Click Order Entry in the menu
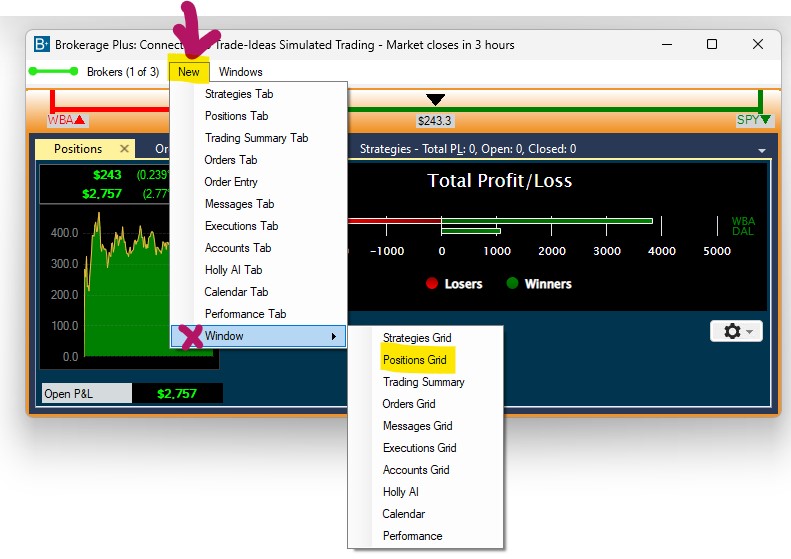The height and width of the screenshot is (559, 791). (231, 182)
